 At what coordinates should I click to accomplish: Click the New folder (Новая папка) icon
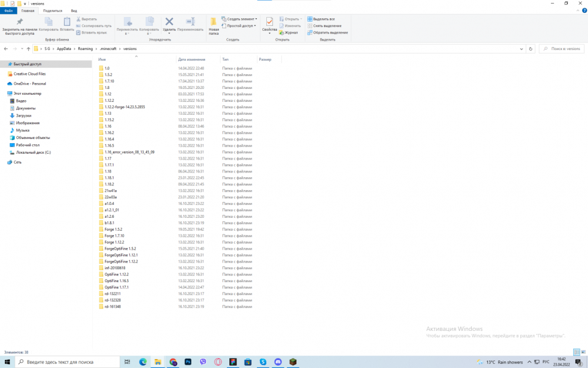tap(213, 22)
